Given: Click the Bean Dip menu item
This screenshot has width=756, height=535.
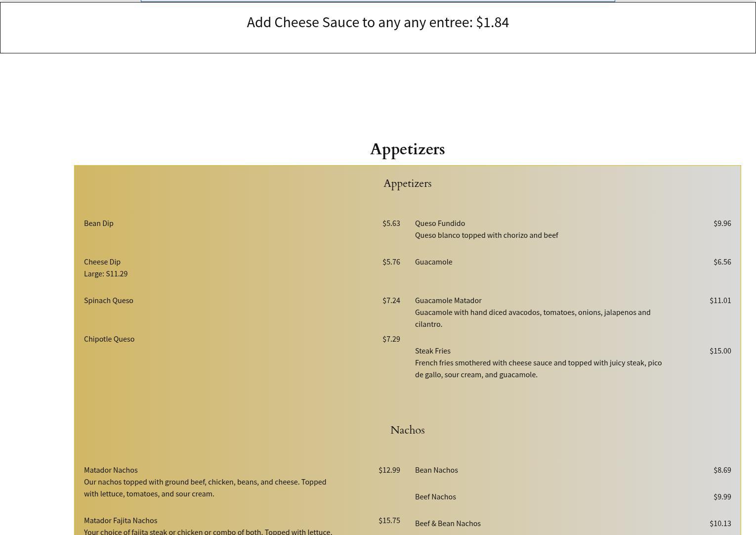Looking at the screenshot, I should click(99, 223).
